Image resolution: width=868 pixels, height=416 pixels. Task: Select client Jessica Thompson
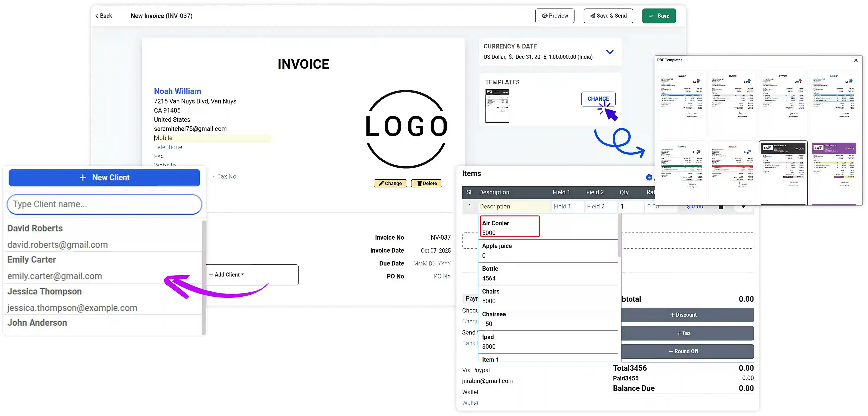coord(102,299)
